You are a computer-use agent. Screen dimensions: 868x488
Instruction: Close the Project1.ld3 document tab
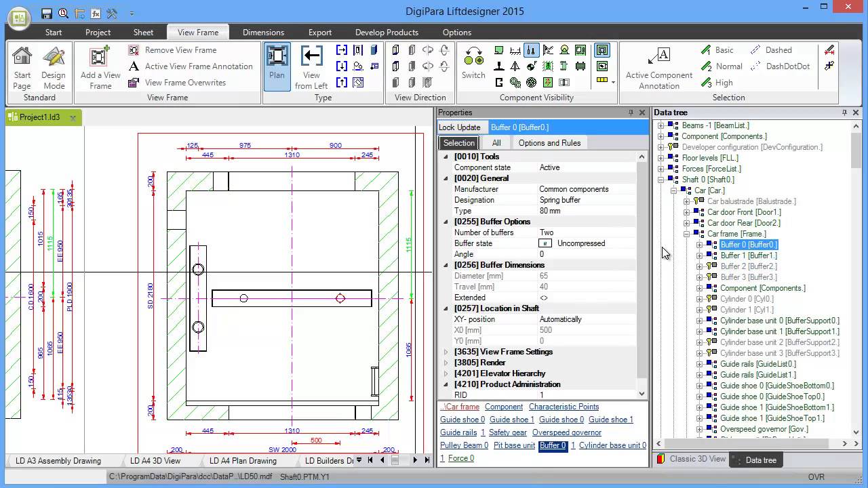[x=73, y=118]
